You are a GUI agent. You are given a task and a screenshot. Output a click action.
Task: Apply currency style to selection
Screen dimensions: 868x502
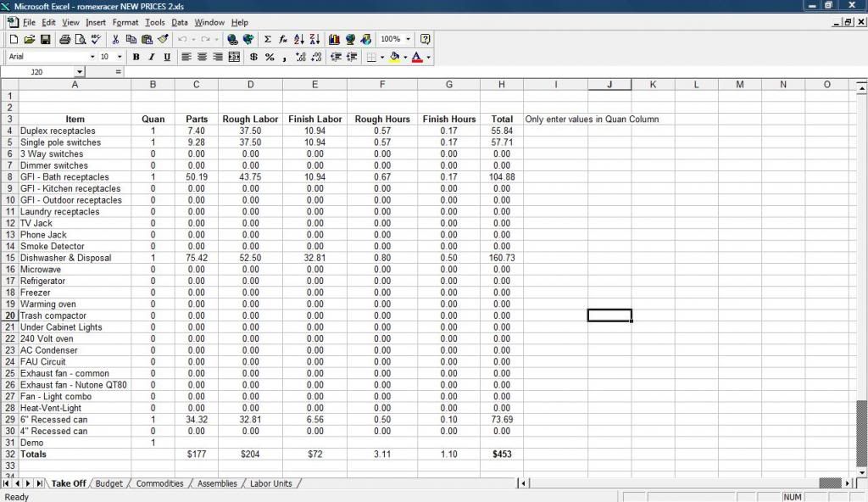tap(252, 57)
